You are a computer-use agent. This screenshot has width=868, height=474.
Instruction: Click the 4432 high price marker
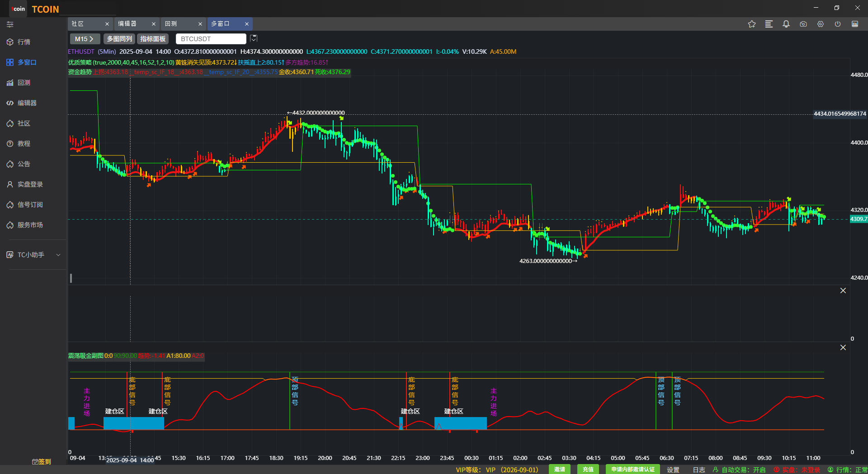pyautogui.click(x=316, y=113)
